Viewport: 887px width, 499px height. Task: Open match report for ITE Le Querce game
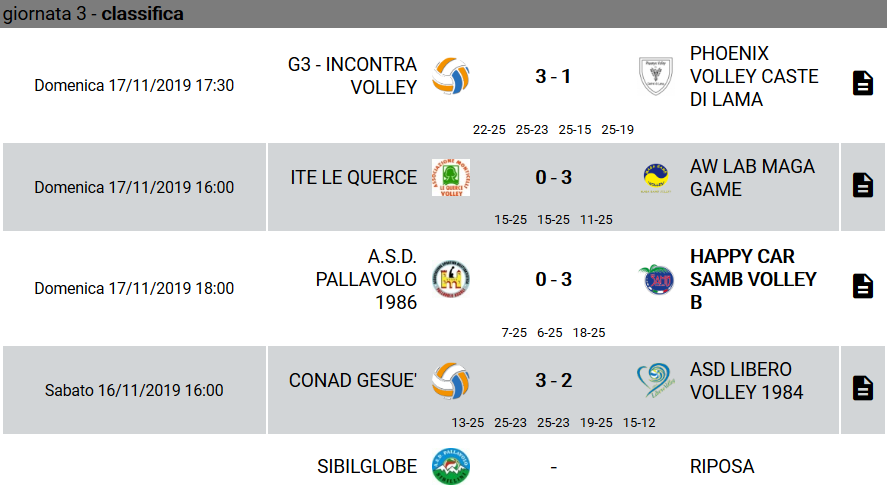[862, 185]
